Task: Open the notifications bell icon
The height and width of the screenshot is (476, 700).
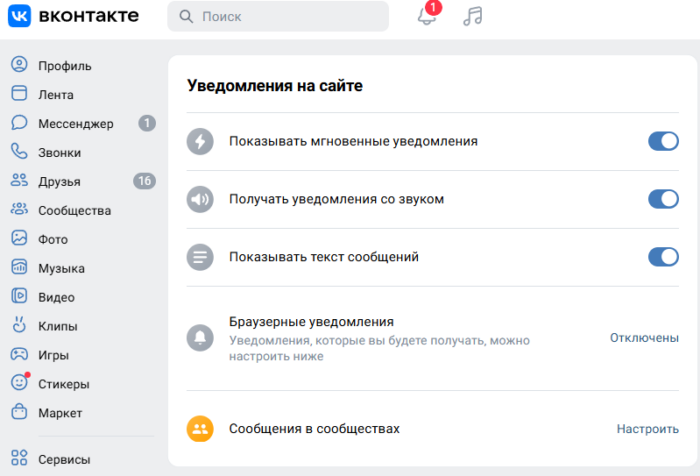Action: [x=426, y=17]
